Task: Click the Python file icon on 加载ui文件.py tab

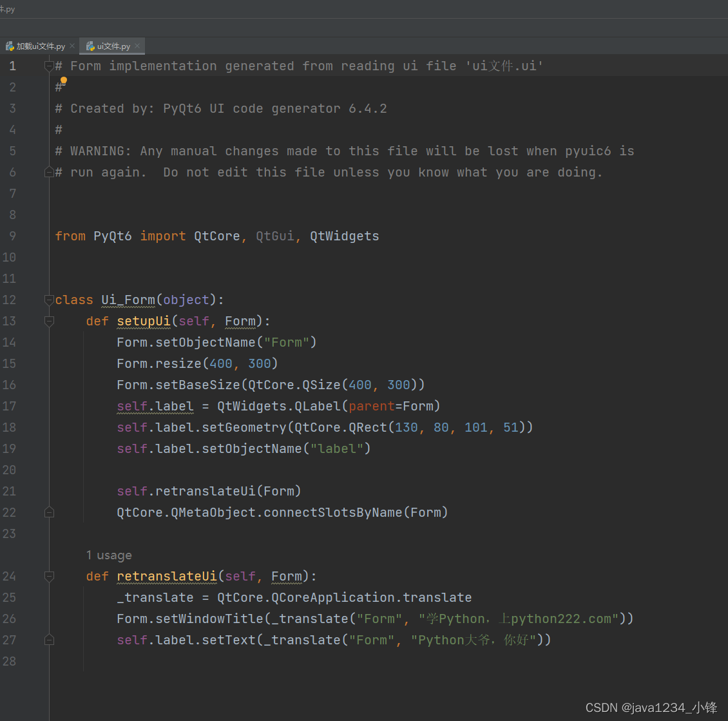Action: point(10,46)
